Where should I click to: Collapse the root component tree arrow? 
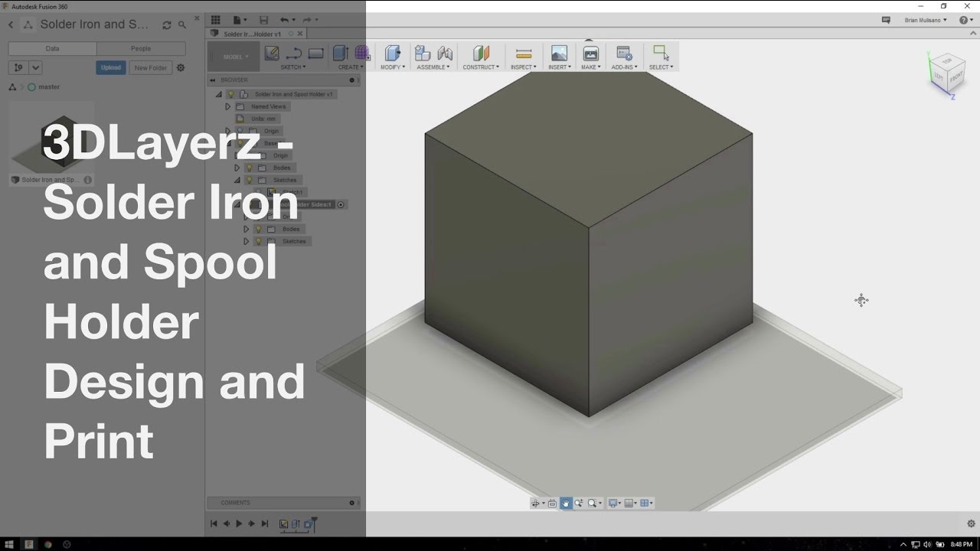coord(219,94)
